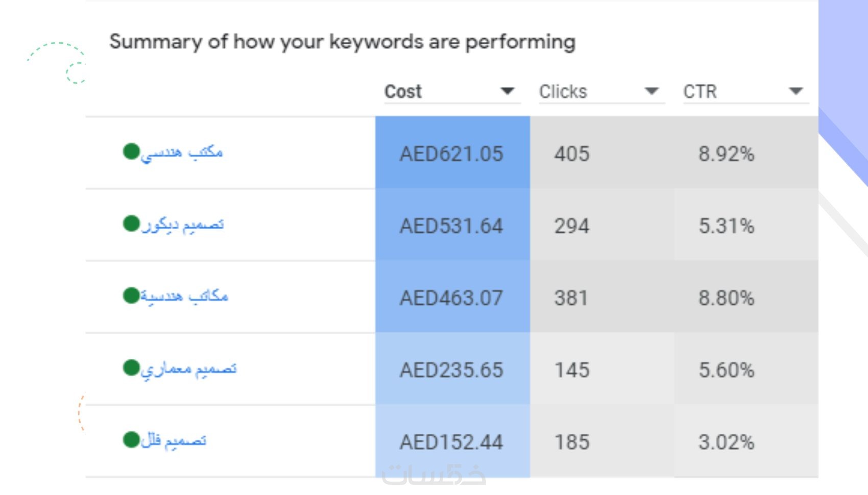Viewport: 868px width, 495px height.
Task: Click green status dot beside مكتب هندسي
Action: 131,152
